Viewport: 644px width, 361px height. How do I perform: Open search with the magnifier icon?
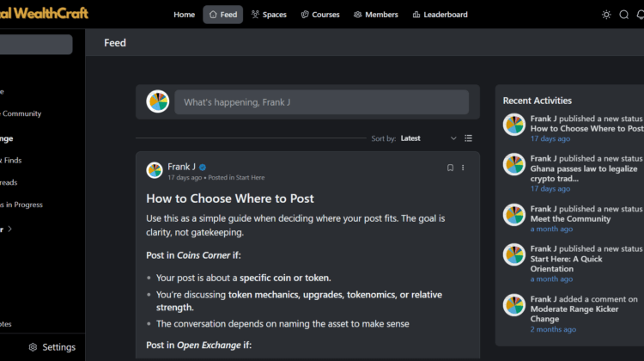[624, 15]
